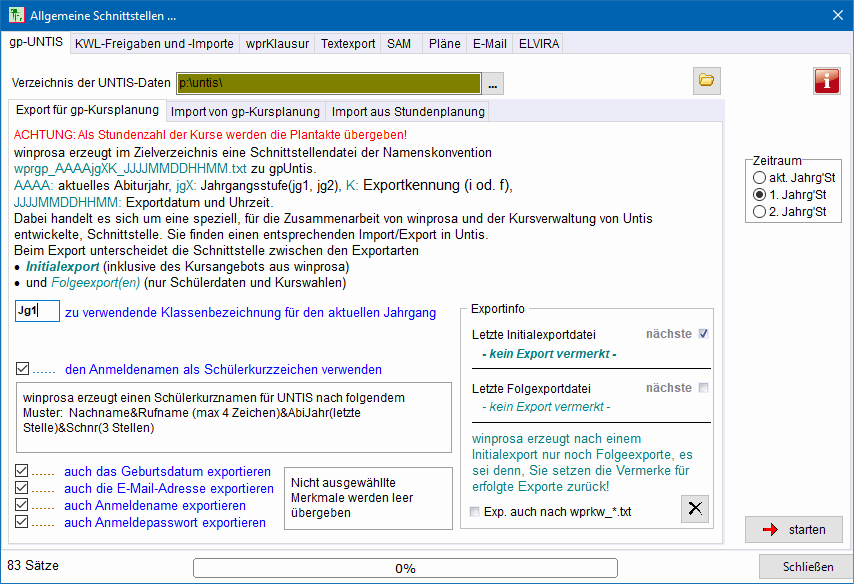Click the ellipsis directory picker button
This screenshot has height=584, width=854.
pyautogui.click(x=494, y=82)
